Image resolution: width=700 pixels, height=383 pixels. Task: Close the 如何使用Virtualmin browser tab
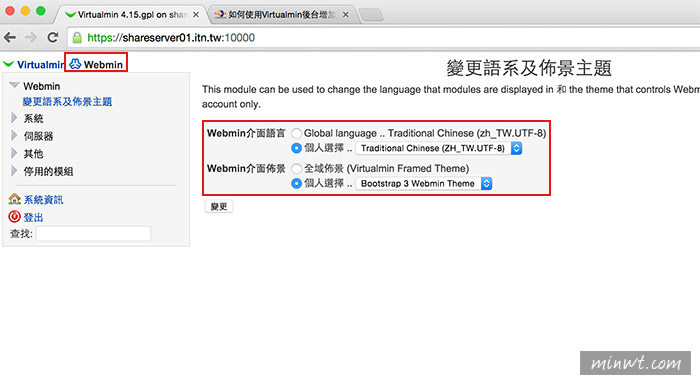pyautogui.click(x=346, y=15)
